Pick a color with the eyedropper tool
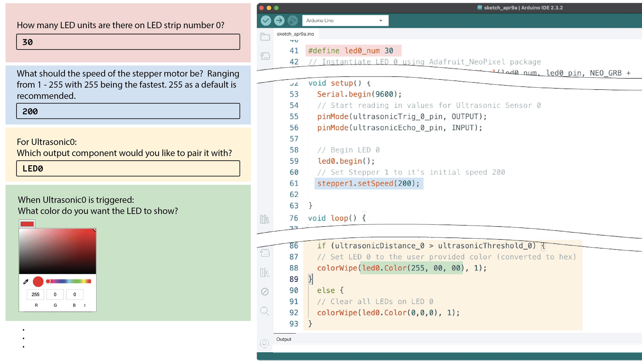This screenshot has height=364, width=642. (26, 282)
